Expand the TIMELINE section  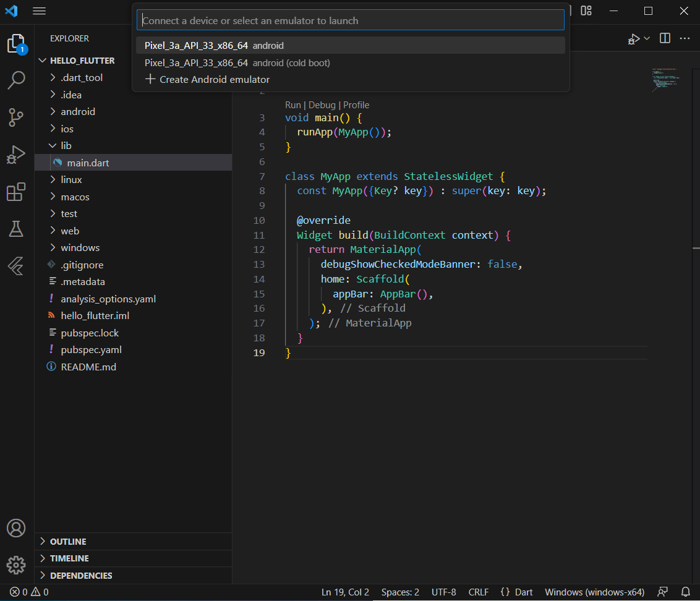pos(133,558)
